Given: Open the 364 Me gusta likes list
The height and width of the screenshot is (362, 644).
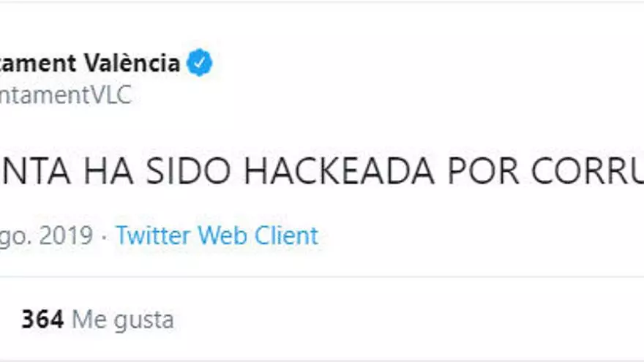Looking at the screenshot, I should click(98, 320).
